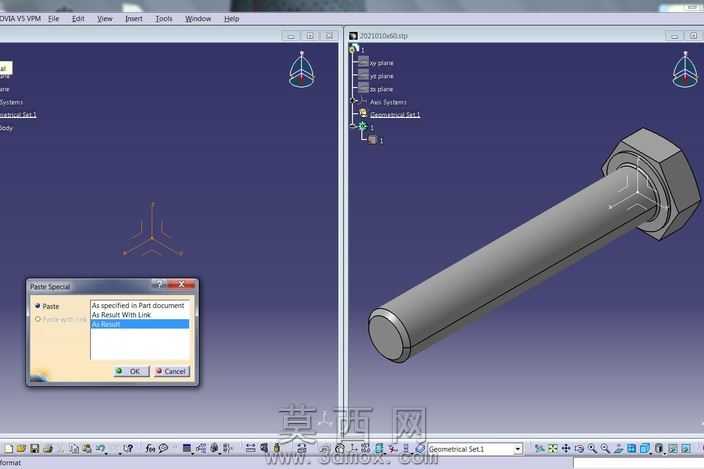This screenshot has height=469, width=704.
Task: Click the Measure Inertia icon
Action: tap(277, 448)
